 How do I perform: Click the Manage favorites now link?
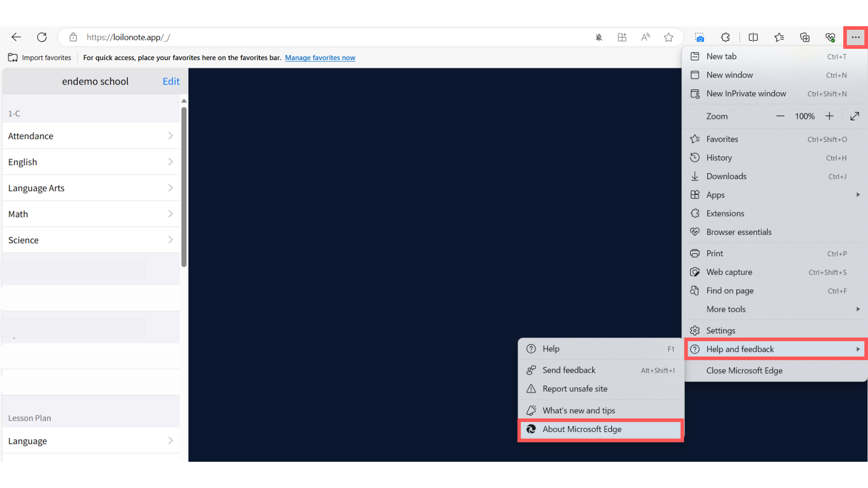click(320, 58)
